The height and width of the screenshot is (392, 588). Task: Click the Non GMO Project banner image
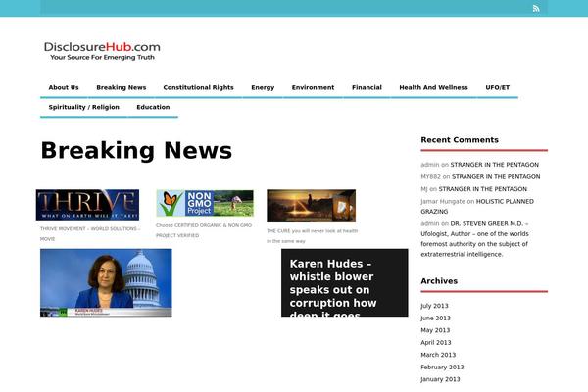click(205, 203)
